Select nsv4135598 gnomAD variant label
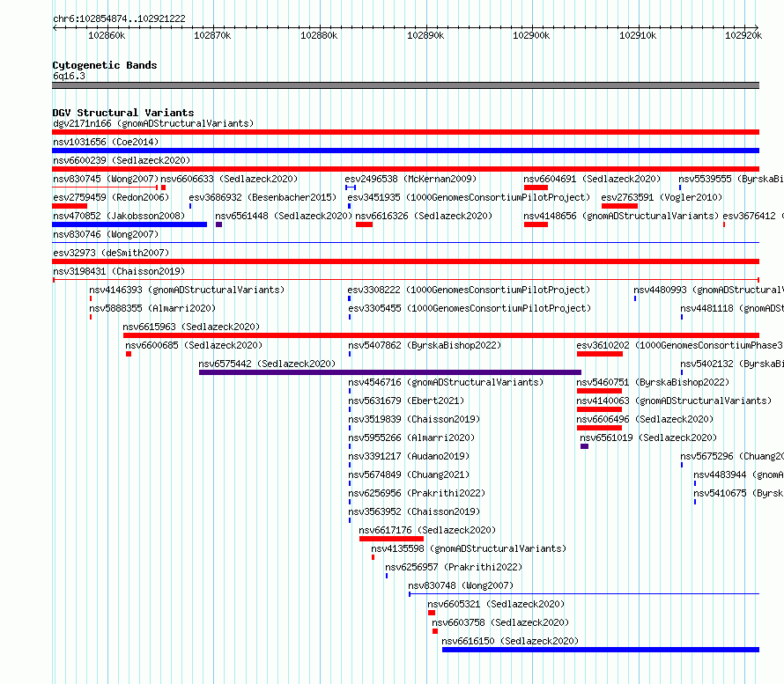The image size is (784, 684). (469, 548)
